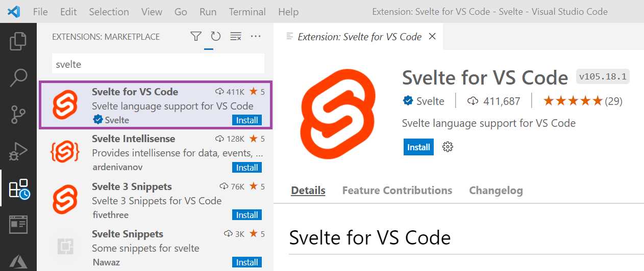
Task: Switch to the Changelog tab
Action: click(496, 191)
